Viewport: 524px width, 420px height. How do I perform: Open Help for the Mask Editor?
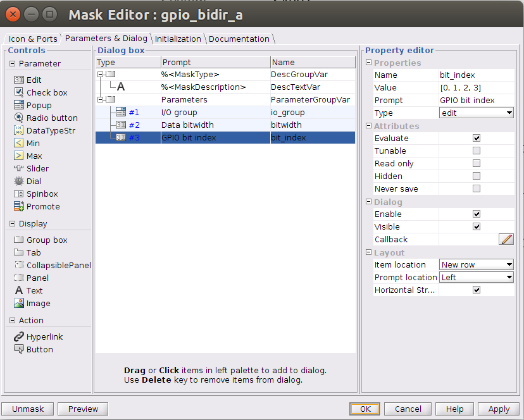click(x=454, y=409)
